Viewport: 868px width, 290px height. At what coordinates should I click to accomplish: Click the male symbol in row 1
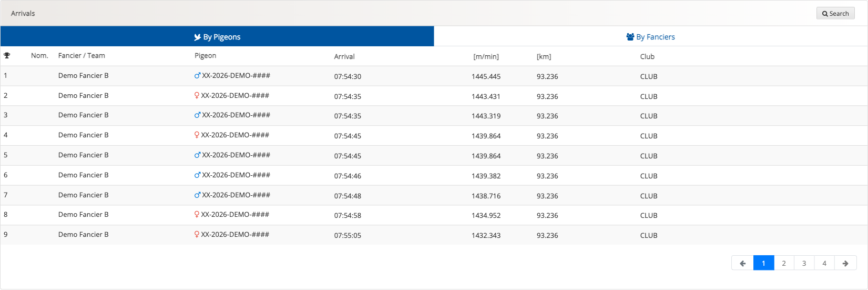197,76
